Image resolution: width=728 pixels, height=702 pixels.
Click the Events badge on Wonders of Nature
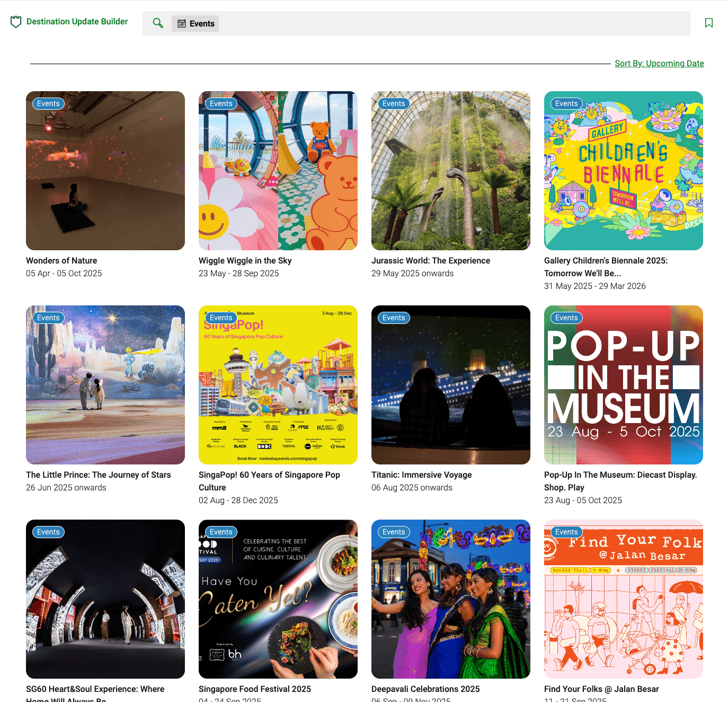click(48, 103)
